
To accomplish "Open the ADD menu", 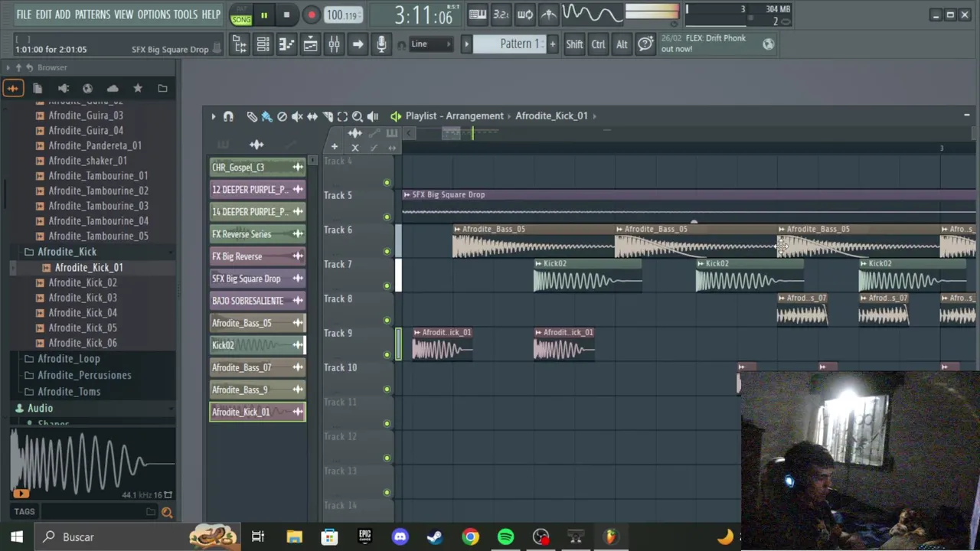I will coord(63,15).
